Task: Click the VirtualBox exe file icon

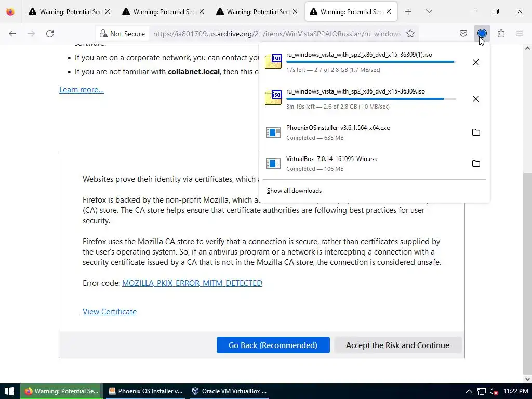Action: point(273,163)
